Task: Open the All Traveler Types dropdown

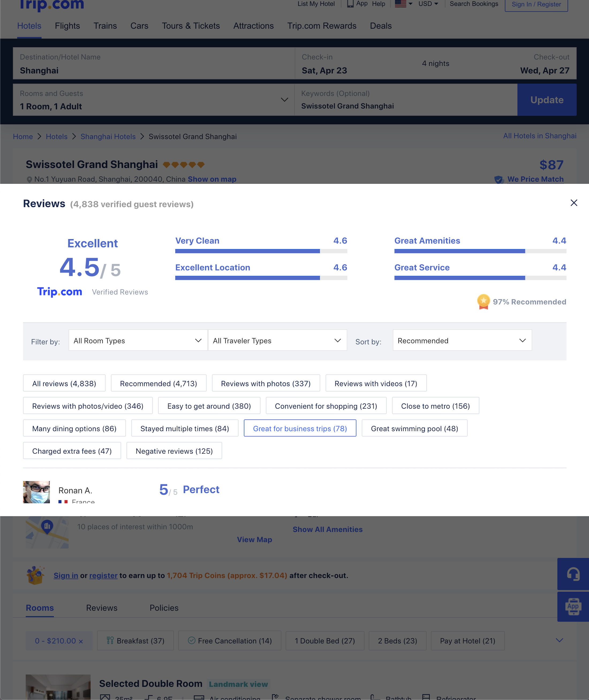Action: (x=277, y=340)
